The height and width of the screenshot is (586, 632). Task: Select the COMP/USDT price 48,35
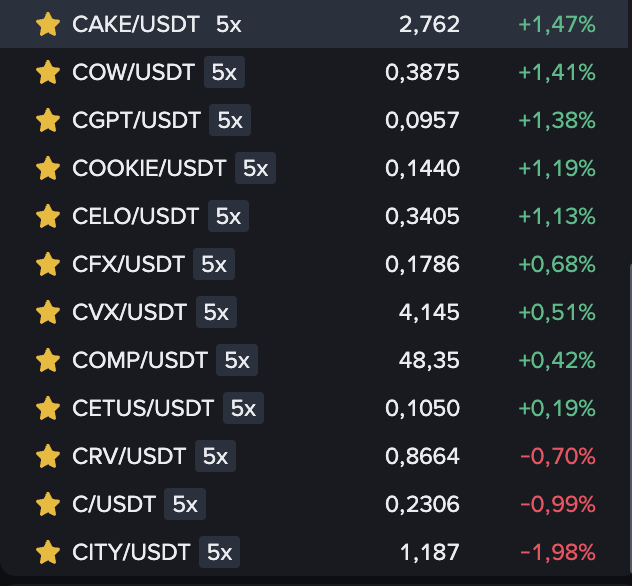tap(429, 360)
